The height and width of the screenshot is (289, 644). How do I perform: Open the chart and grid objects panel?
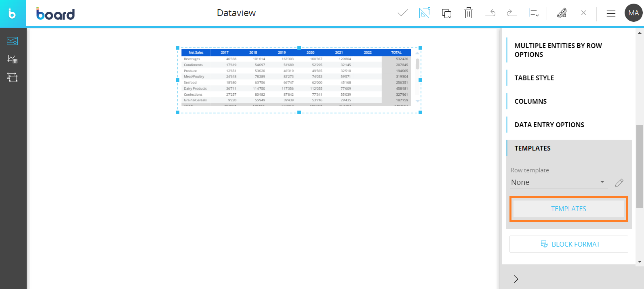pos(13,59)
